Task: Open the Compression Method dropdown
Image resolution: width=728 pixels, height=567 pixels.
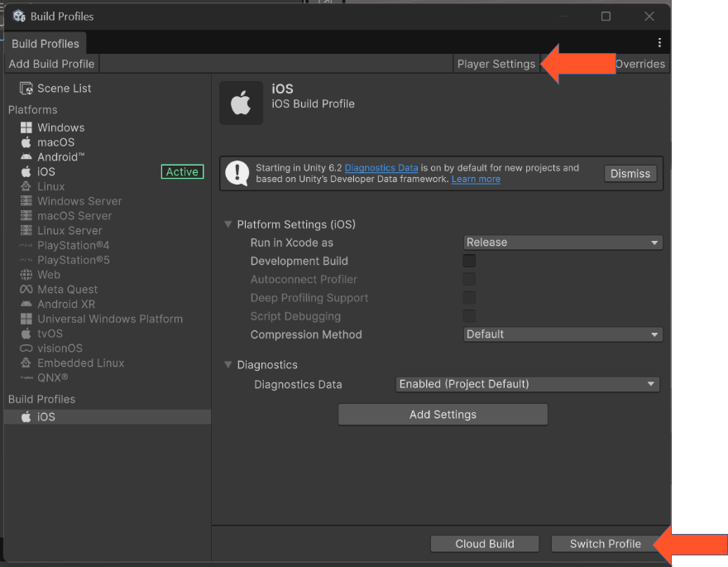Action: (563, 334)
